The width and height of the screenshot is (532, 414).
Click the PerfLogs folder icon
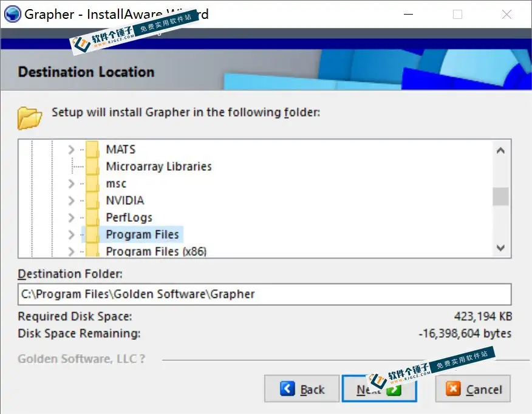(x=92, y=218)
